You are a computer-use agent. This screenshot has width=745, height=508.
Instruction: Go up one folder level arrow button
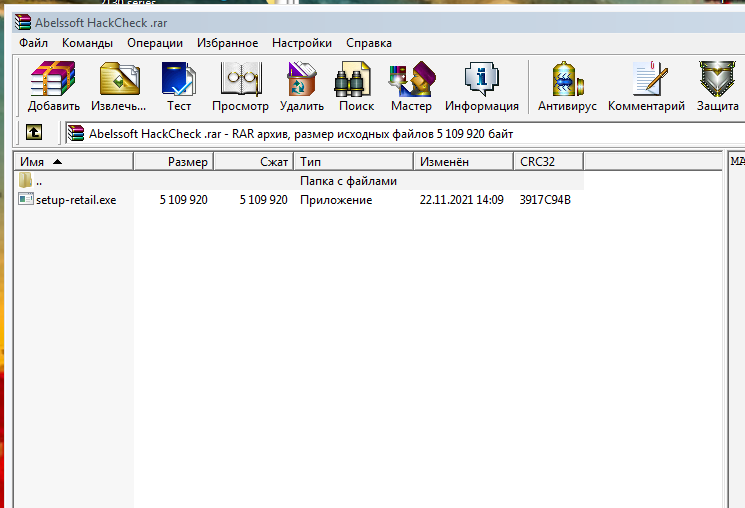click(x=34, y=132)
